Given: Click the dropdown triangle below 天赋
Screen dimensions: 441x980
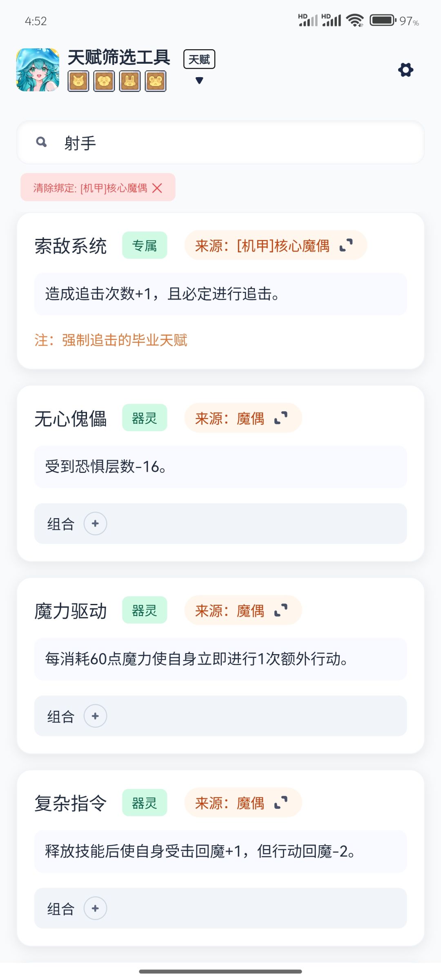Looking at the screenshot, I should (199, 80).
